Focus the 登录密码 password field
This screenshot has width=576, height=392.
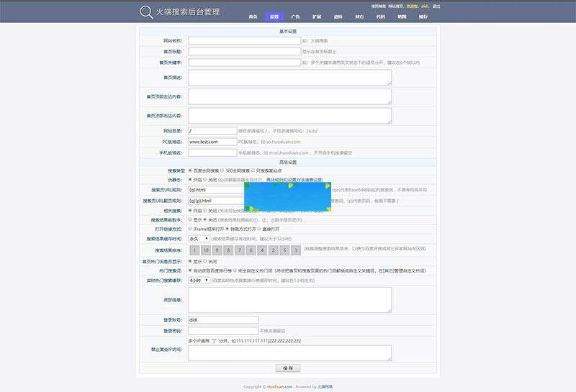tap(222, 331)
